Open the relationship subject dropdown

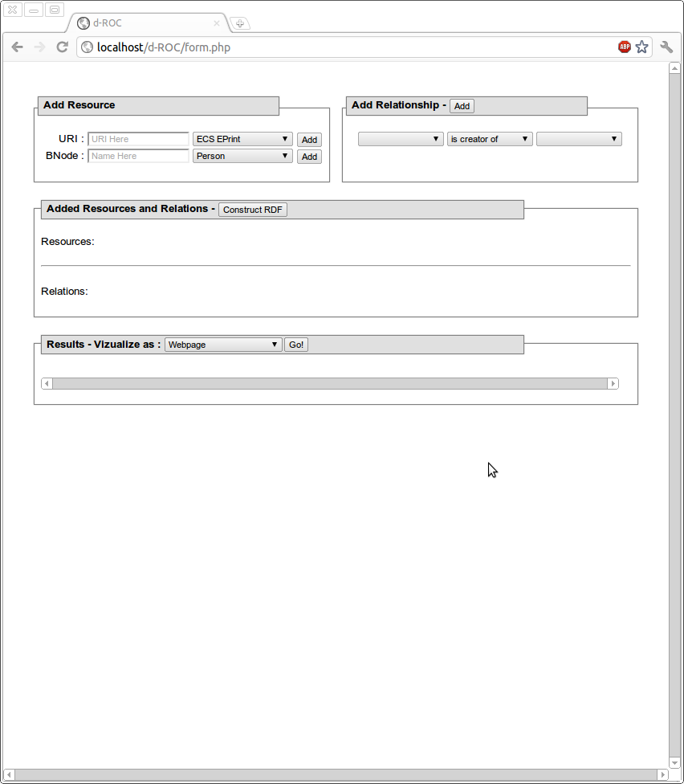pos(401,139)
